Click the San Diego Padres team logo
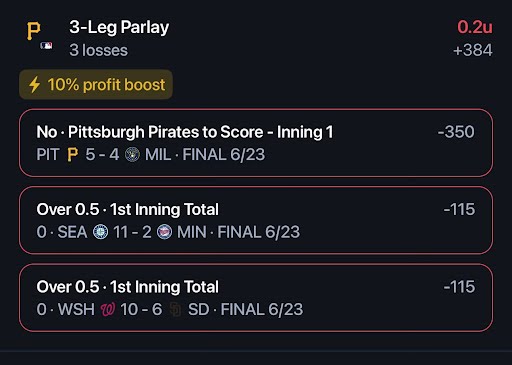 tap(175, 309)
